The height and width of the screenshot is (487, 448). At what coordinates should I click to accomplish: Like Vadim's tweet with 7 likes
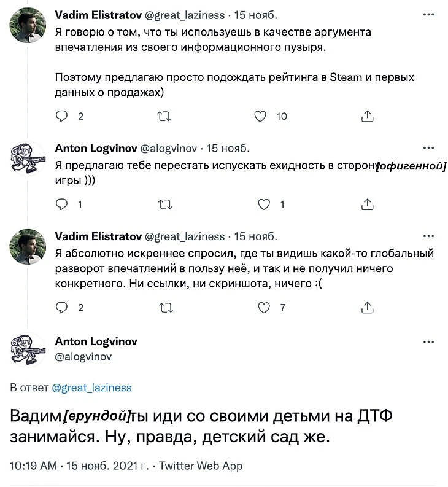click(263, 307)
